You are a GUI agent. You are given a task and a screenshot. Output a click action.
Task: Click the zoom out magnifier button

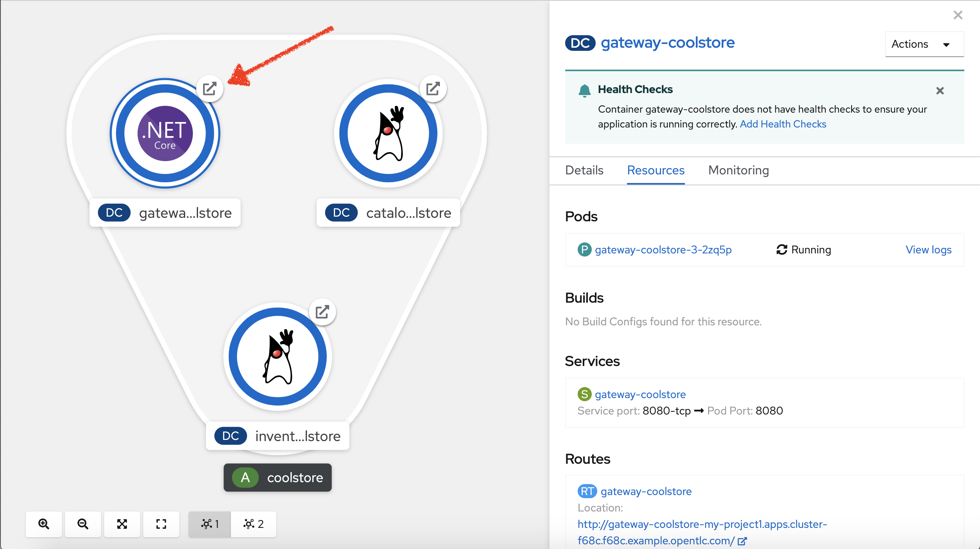pyautogui.click(x=83, y=524)
